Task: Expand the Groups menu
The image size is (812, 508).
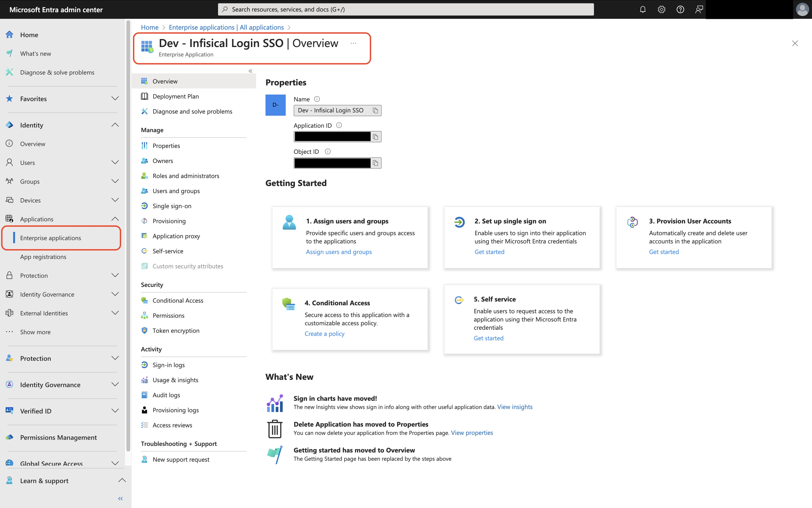Action: pyautogui.click(x=115, y=181)
